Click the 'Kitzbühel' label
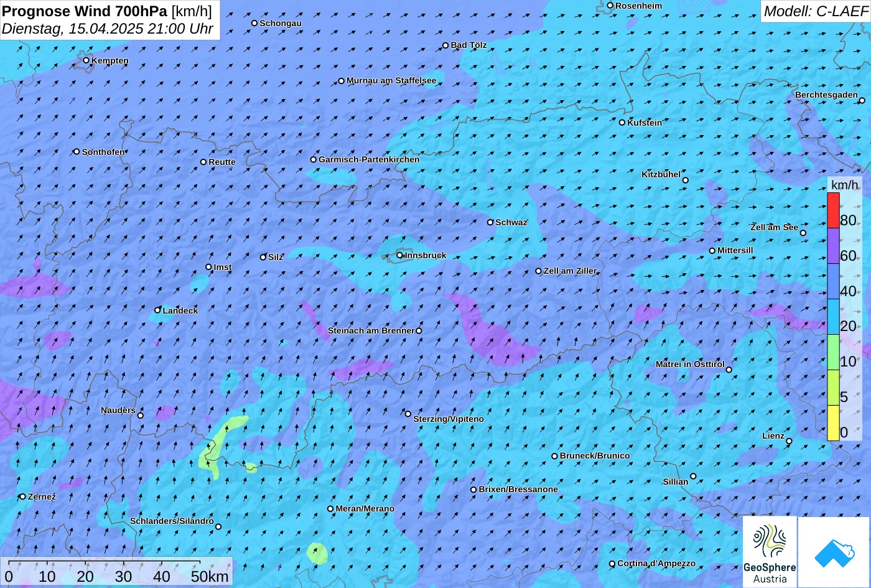This screenshot has height=588, width=871. click(x=661, y=174)
